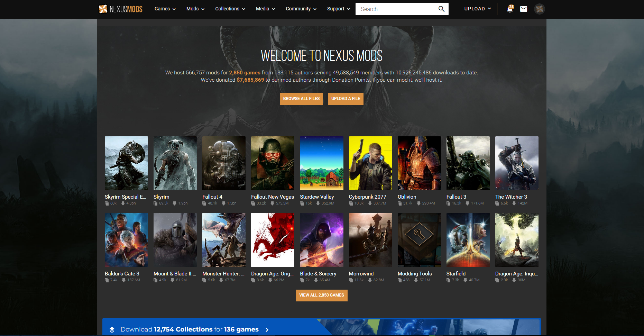This screenshot has height=336, width=644.
Task: Click the "Cyberpunk 2077" title text
Action: 368,197
